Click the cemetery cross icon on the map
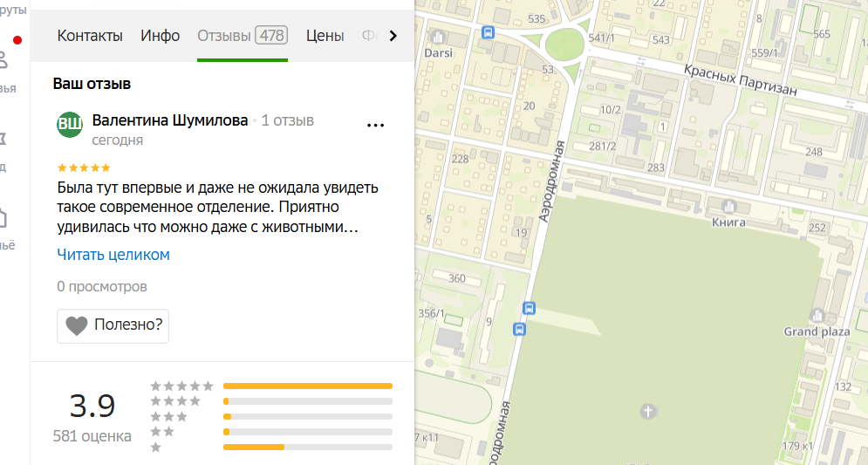Screen dimensions: 868x465 tap(648, 411)
